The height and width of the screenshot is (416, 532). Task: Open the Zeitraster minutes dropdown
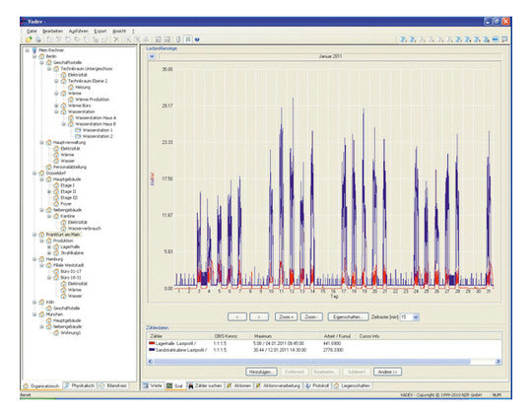point(416,317)
